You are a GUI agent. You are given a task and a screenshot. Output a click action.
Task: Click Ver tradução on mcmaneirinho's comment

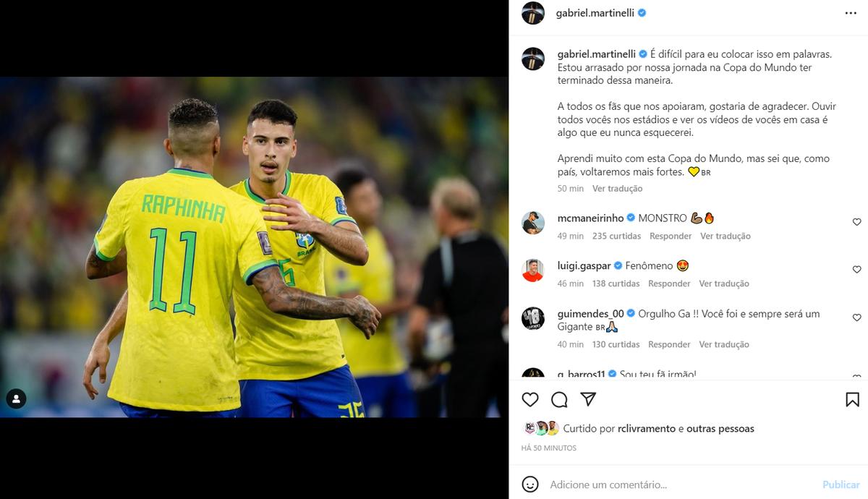[x=726, y=236]
